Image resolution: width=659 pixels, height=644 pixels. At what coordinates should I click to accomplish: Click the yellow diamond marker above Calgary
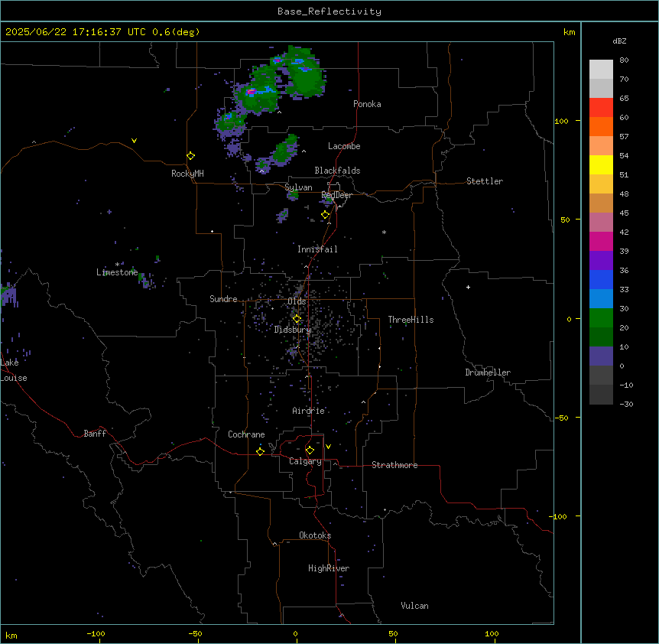[x=310, y=450]
